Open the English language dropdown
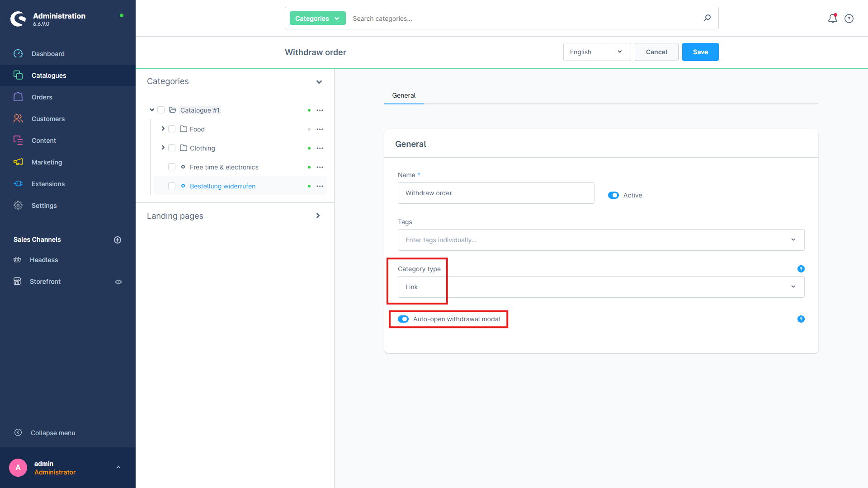 pyautogui.click(x=596, y=52)
